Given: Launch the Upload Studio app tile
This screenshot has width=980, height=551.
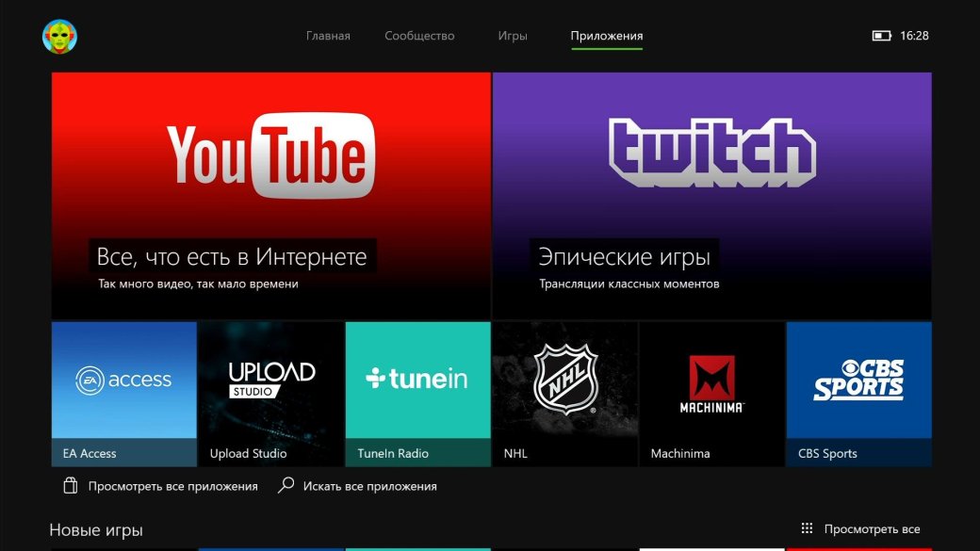Looking at the screenshot, I should coord(270,395).
